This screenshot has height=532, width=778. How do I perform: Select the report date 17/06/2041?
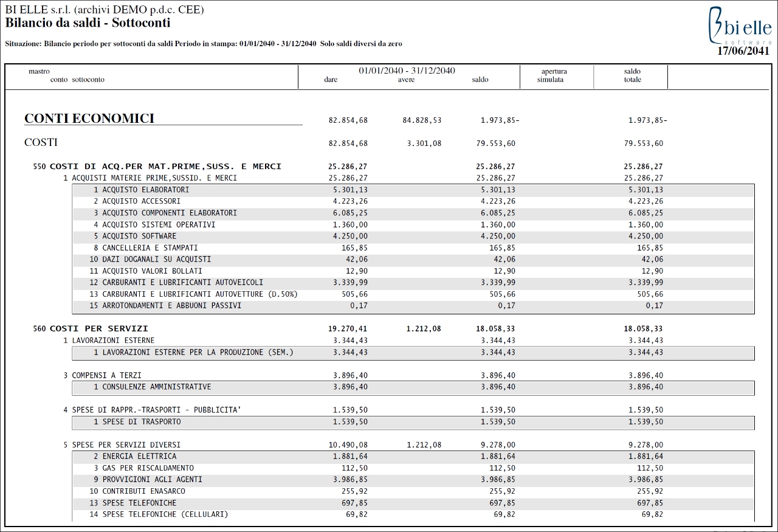(x=743, y=51)
